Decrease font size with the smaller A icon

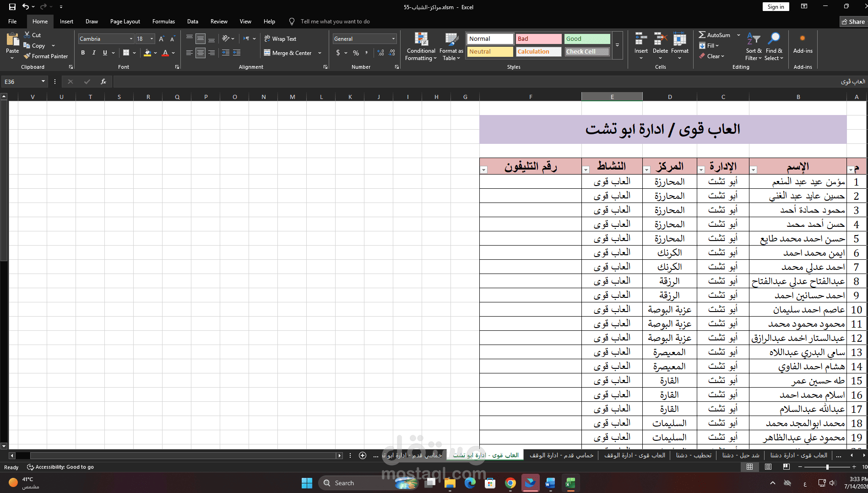tap(172, 39)
